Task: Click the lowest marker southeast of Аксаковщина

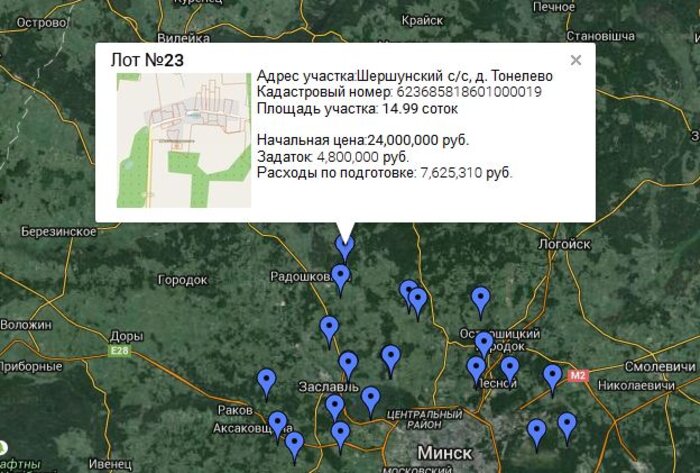Action: pyautogui.click(x=294, y=443)
